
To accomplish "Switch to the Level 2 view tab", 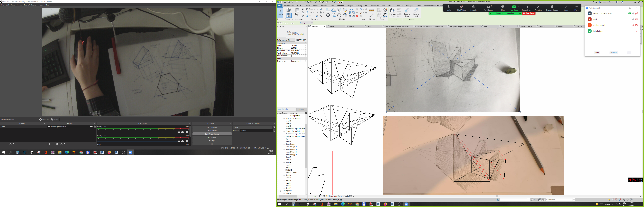I will [351, 26].
